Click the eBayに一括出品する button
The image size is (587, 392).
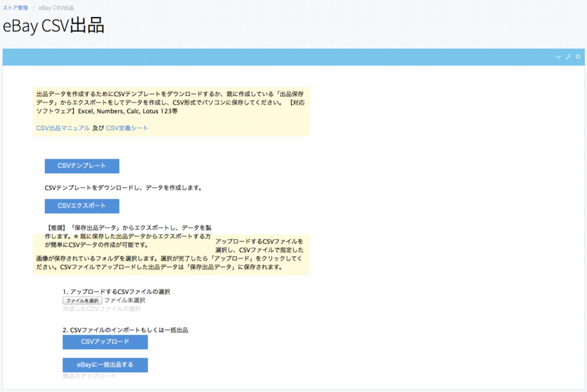click(x=105, y=365)
